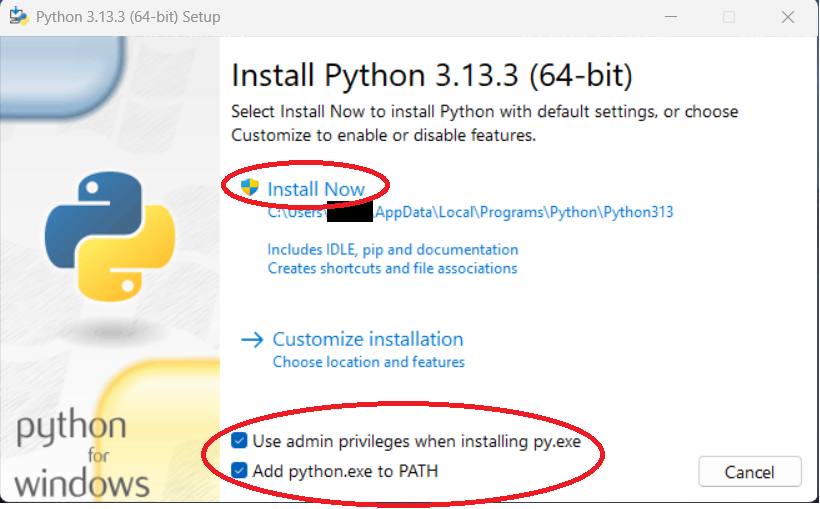820x509 pixels.
Task: Click the 'Use admin privileges when installing py.exe' label
Action: coord(416,441)
